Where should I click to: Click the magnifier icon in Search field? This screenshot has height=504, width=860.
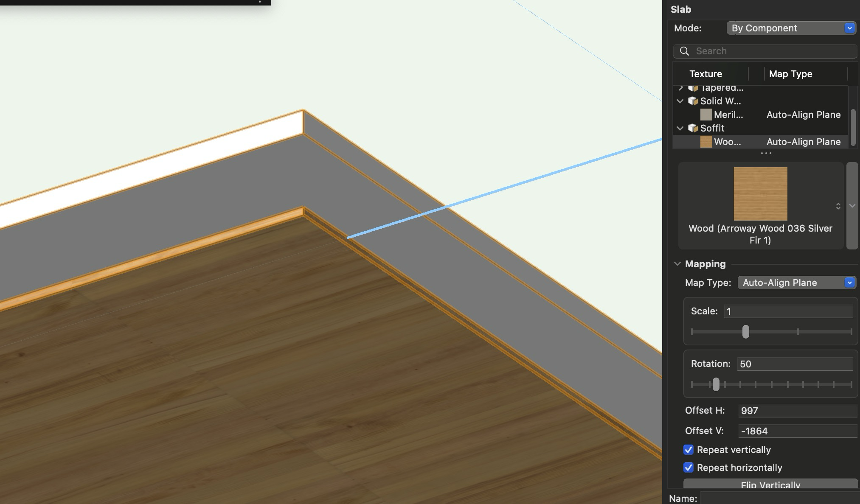[x=684, y=51]
